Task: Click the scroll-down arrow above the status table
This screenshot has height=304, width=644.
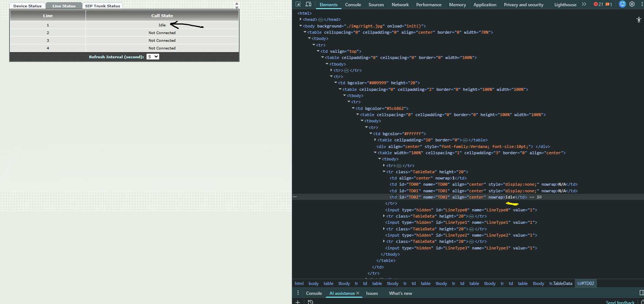Action: 237,8
